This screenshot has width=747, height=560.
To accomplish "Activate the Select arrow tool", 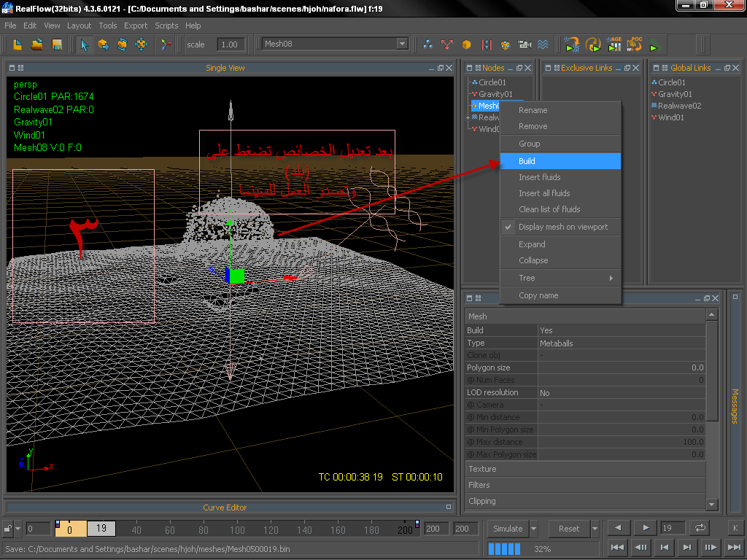I will [x=85, y=44].
